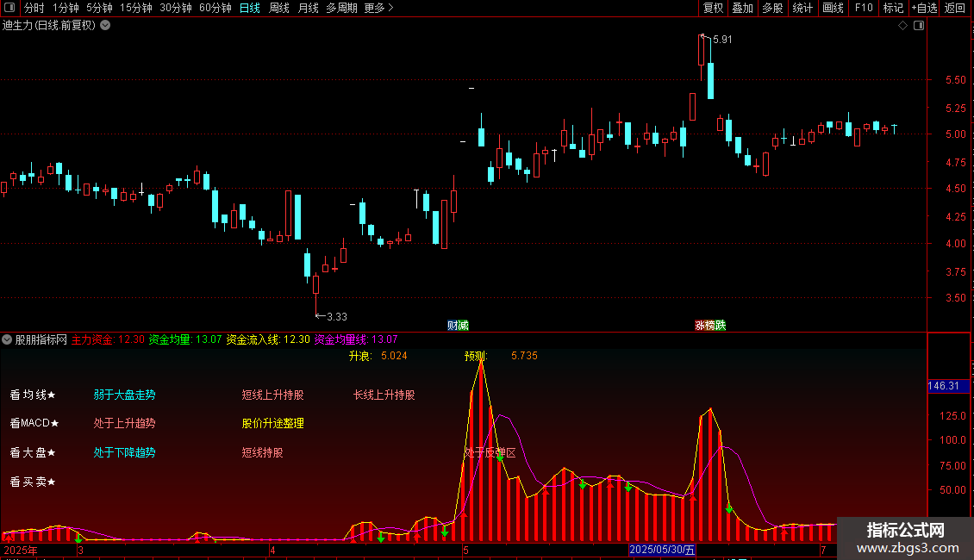Switch to 30分钟 period

pos(175,8)
